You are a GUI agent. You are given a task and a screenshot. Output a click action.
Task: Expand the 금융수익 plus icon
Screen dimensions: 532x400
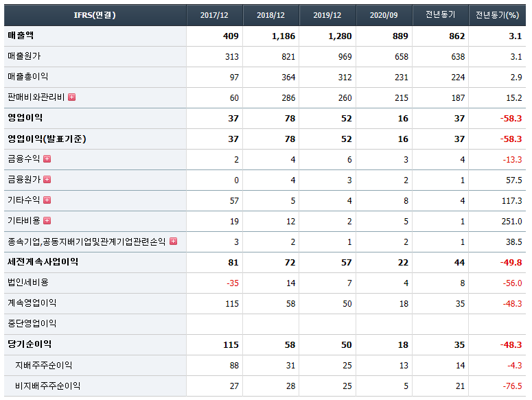[x=47, y=159]
